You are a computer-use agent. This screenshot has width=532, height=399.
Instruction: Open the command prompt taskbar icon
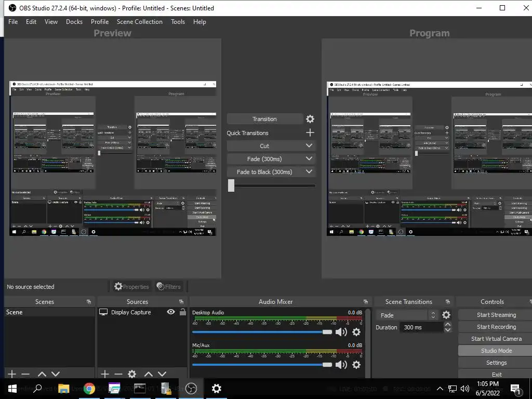140,389
